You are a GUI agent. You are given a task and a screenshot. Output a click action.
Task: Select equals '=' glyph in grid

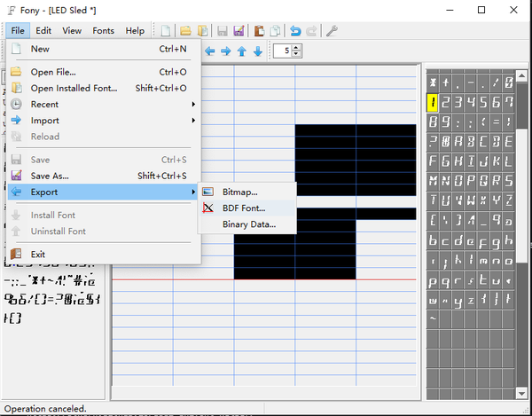click(x=496, y=122)
